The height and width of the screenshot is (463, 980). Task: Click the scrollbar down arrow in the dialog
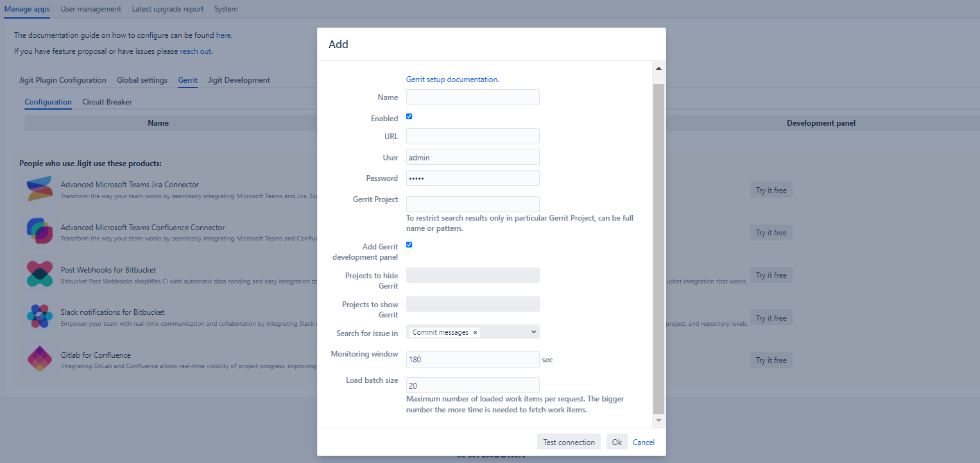point(658,420)
